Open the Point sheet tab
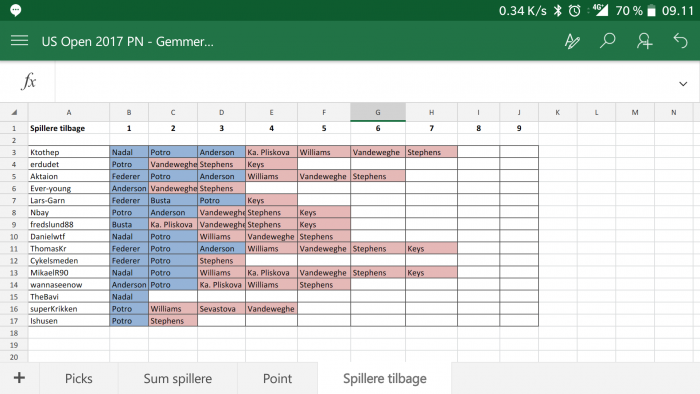Screen dimensions: 700x394 pyautogui.click(x=277, y=378)
